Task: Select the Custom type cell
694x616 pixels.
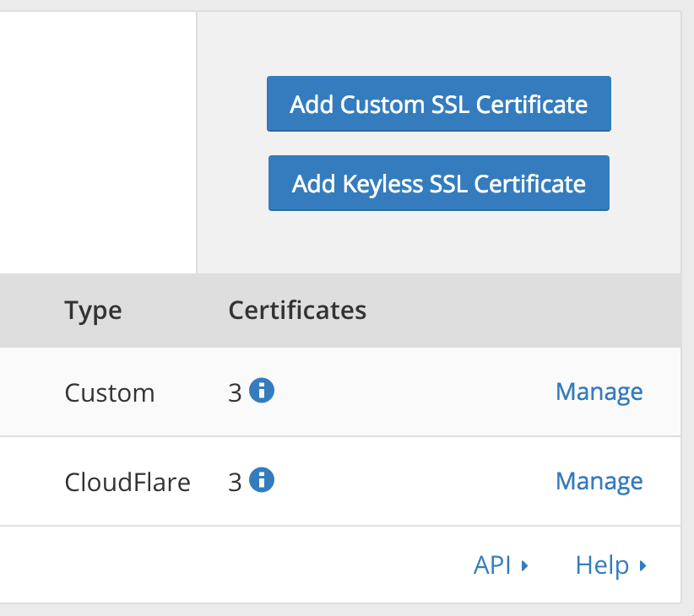Action: [110, 392]
